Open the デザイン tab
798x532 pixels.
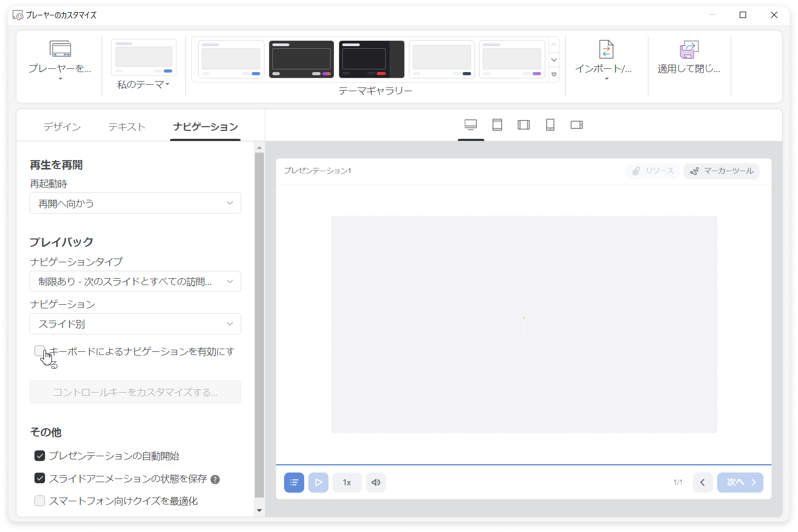click(x=62, y=127)
